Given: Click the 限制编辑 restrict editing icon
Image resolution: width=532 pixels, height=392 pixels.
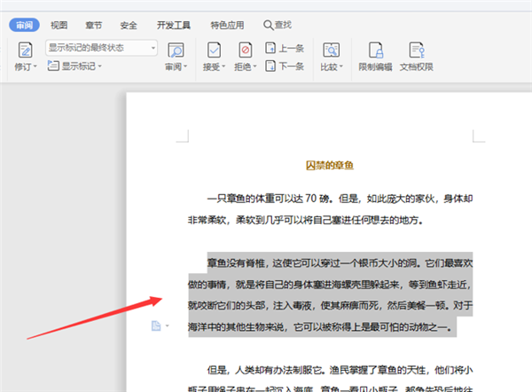Looking at the screenshot, I should 375,50.
